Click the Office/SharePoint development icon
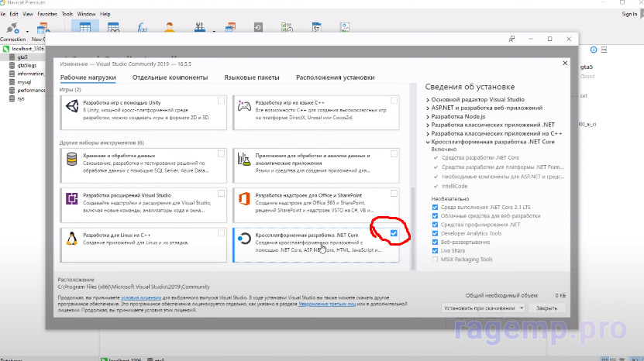 (x=244, y=199)
